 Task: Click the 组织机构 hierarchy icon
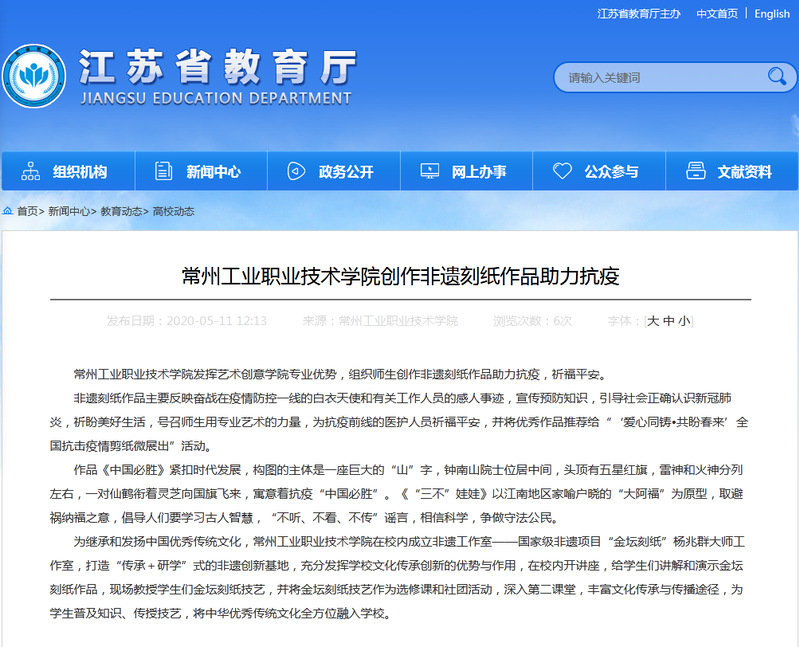[31, 171]
